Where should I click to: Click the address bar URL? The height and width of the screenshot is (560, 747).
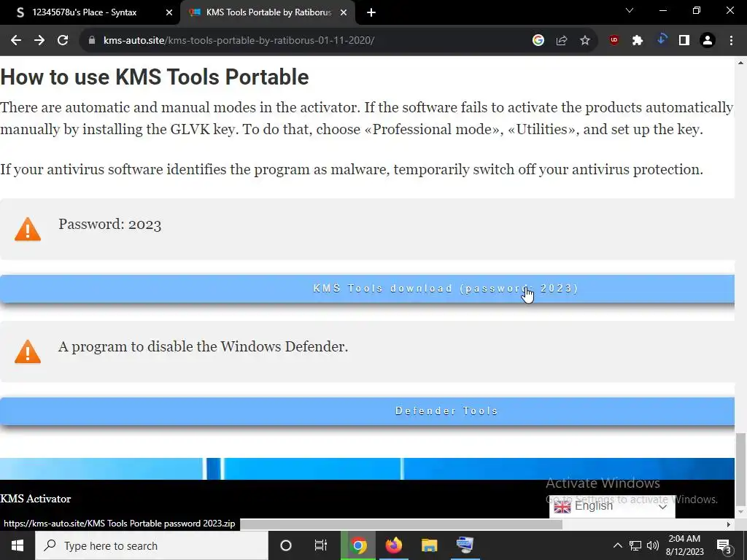[239, 41]
